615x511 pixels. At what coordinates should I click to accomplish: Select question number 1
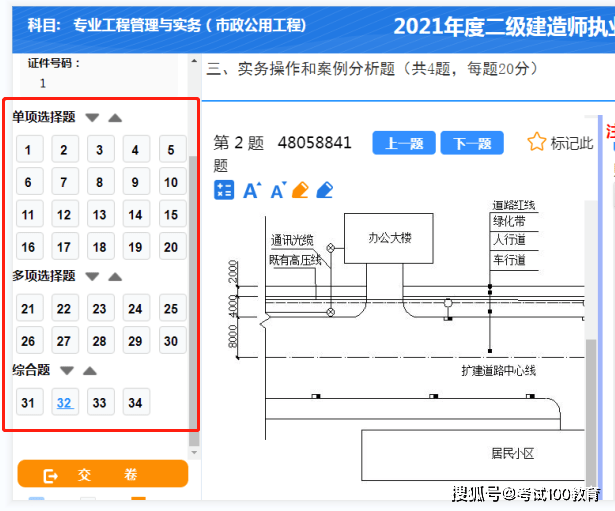point(28,151)
